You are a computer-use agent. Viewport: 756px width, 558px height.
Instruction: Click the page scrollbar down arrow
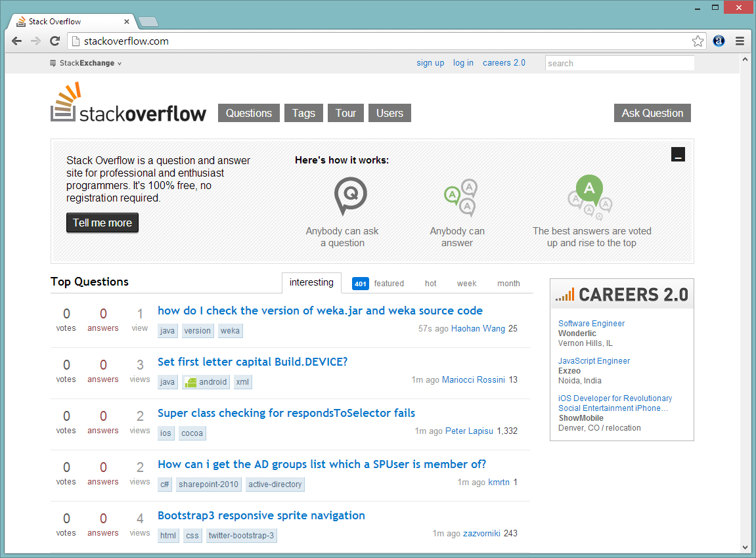coord(745,547)
